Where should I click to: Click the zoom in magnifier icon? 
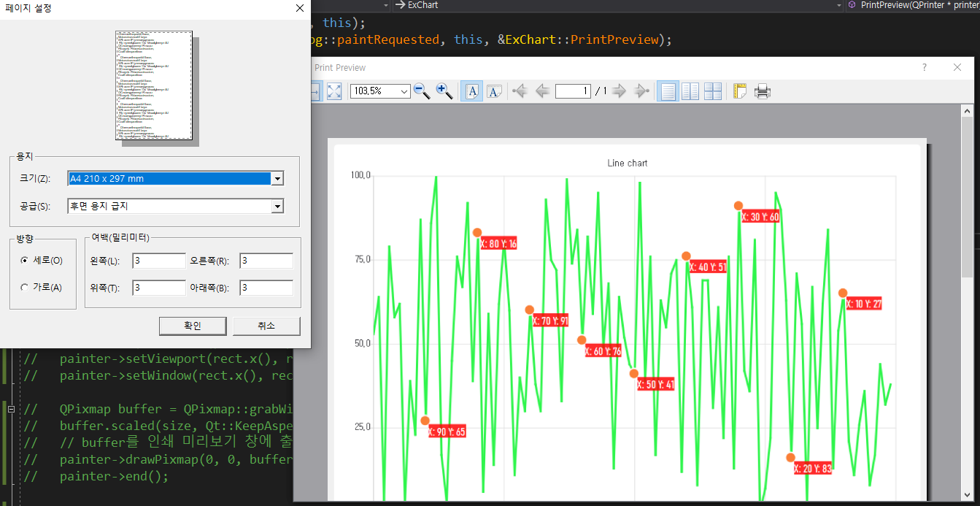pos(444,91)
